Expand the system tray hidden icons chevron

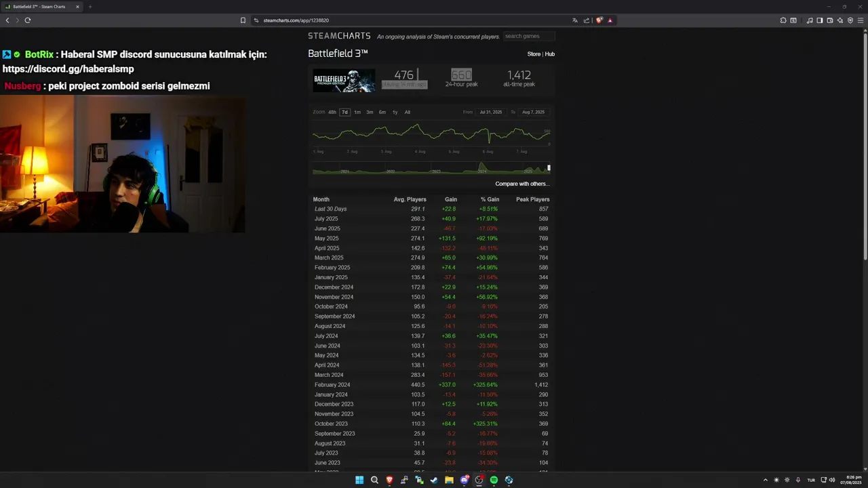pos(766,480)
